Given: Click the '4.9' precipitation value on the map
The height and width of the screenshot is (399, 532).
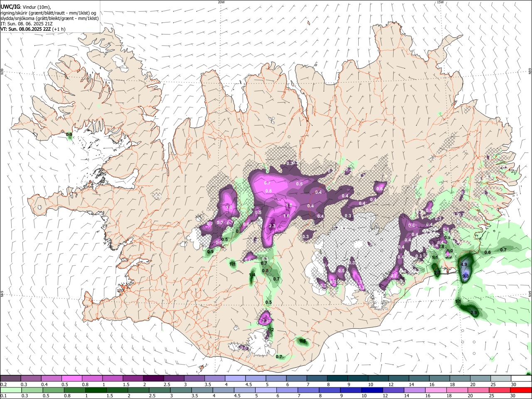Looking at the screenshot, I should click(x=464, y=264).
